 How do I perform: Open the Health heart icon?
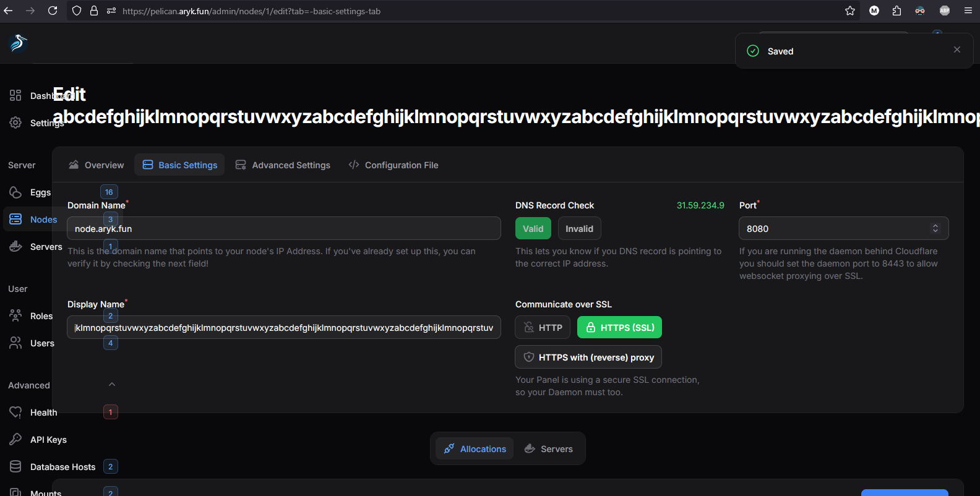coord(15,413)
